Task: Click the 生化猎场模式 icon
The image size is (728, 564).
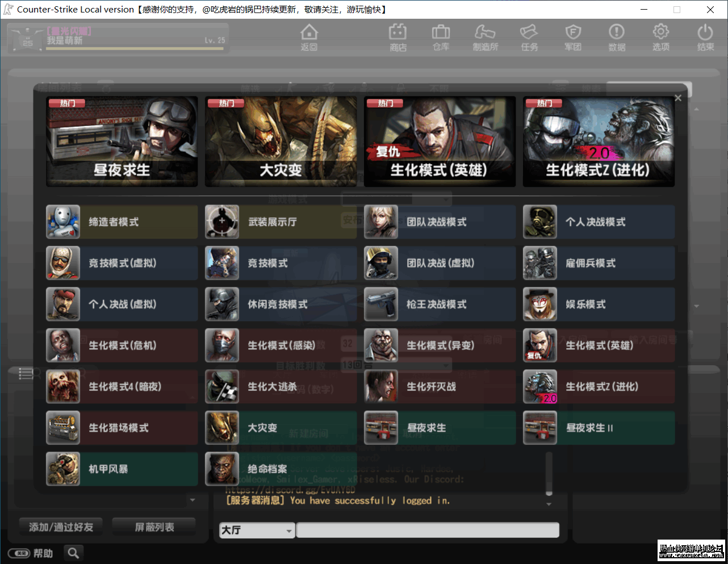Action: 63,428
